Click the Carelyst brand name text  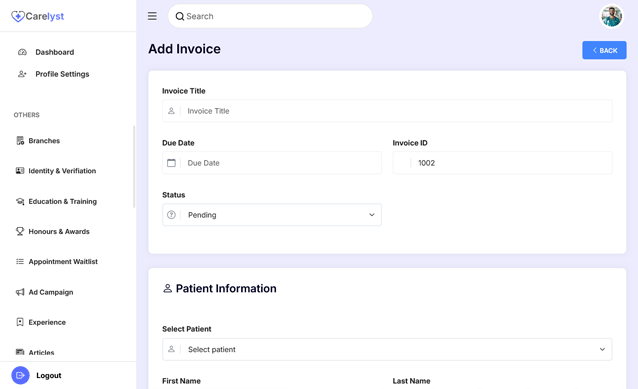coord(45,16)
